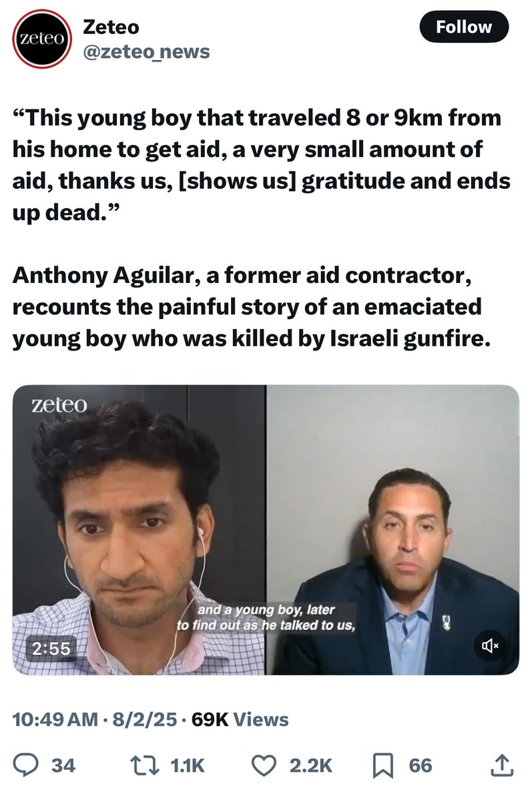View the 2.2K likes count

310,765
